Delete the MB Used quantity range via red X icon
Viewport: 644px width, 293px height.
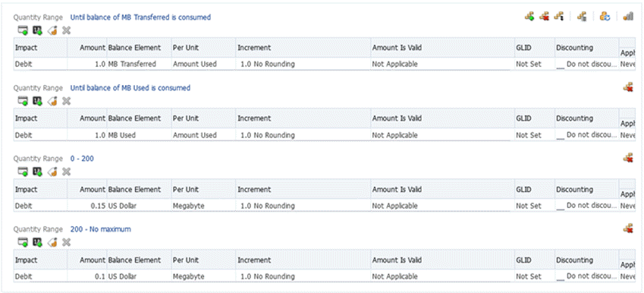(x=628, y=87)
